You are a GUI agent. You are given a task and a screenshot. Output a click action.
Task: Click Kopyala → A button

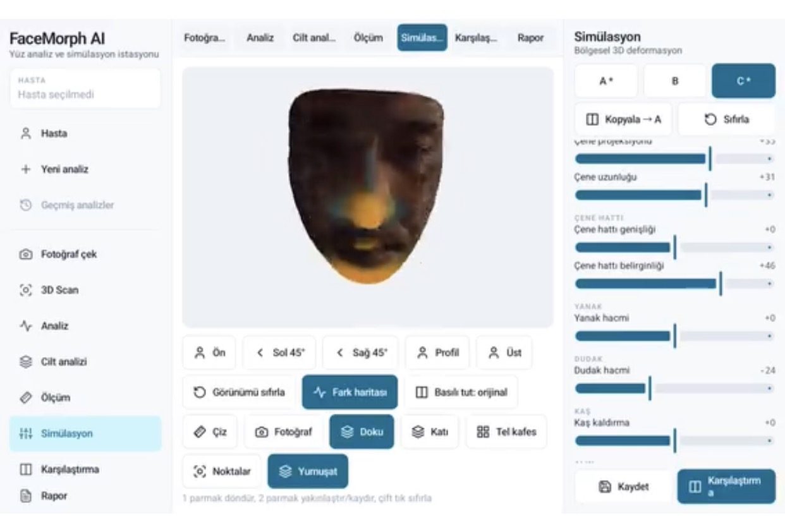[x=623, y=119]
